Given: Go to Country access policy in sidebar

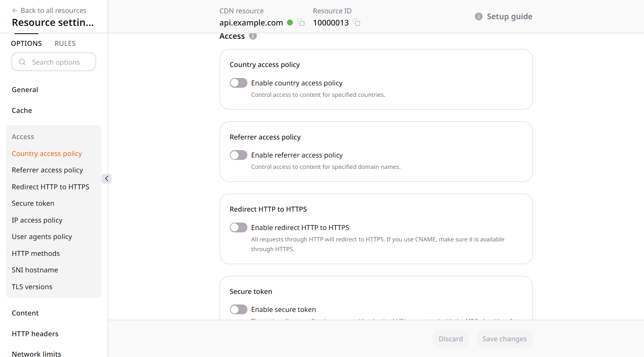Looking at the screenshot, I should pos(47,154).
